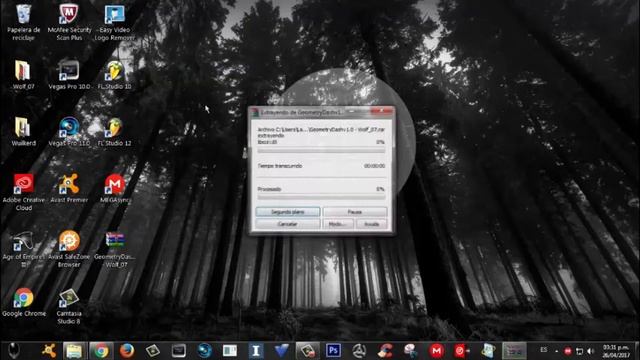Open MEGAsync desktop shortcut
640x360 pixels.
115,188
